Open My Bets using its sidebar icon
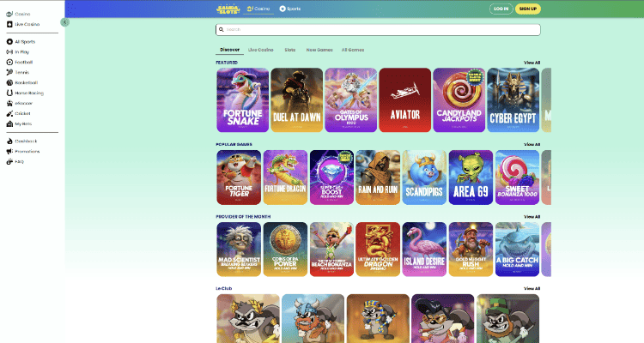The height and width of the screenshot is (343, 644). (9, 123)
